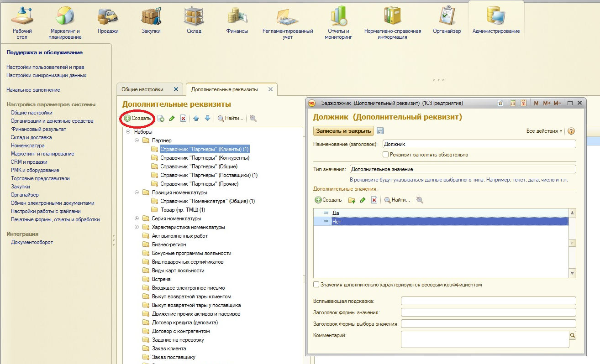This screenshot has width=600, height=364.
Task: Click values list scrollbar down arrow
Action: click(x=573, y=273)
